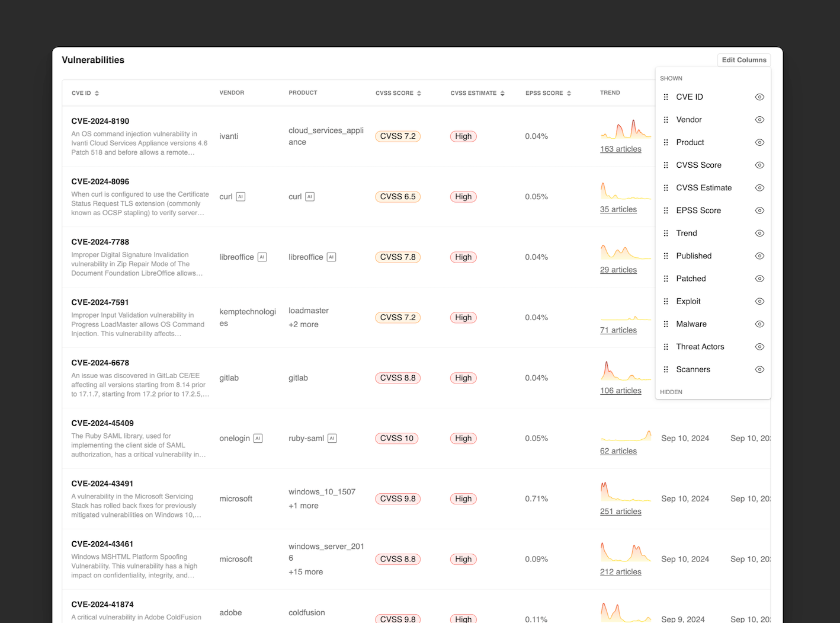Hide the Vendor column with its eye toggle
The image size is (840, 623).
tap(759, 119)
